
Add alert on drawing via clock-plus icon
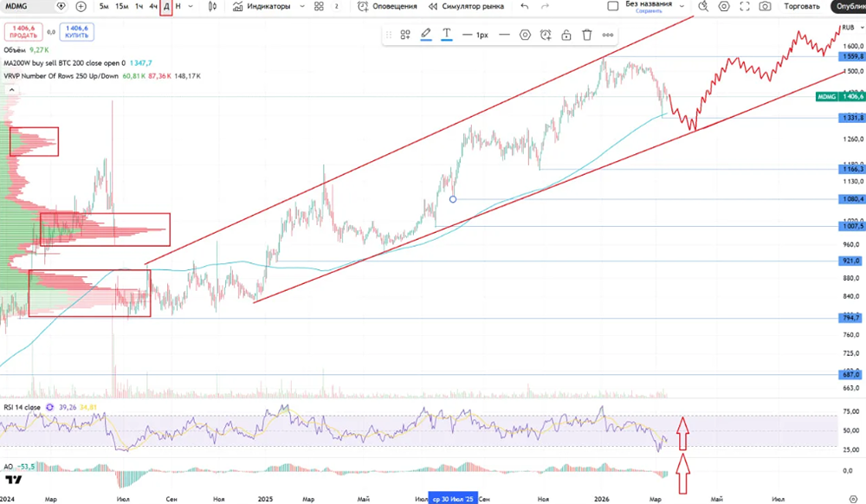coord(546,35)
